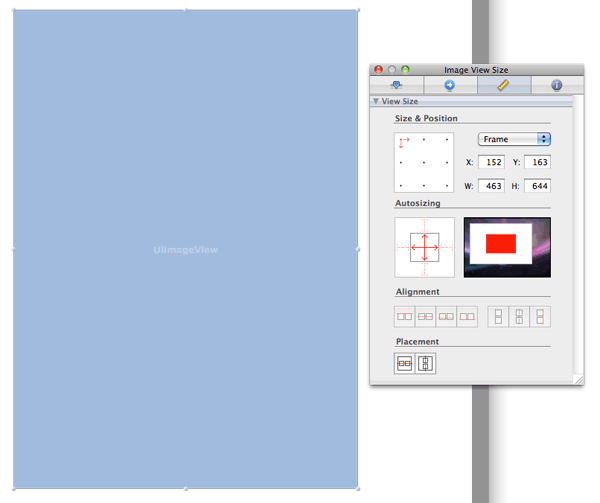
Task: Open the Attributes inspector tab
Action: [x=396, y=86]
